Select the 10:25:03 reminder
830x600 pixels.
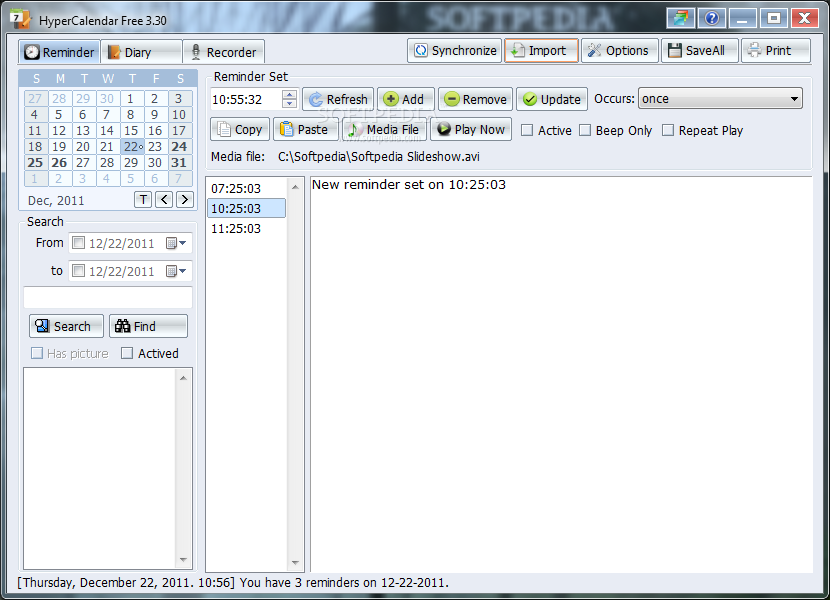coord(246,209)
